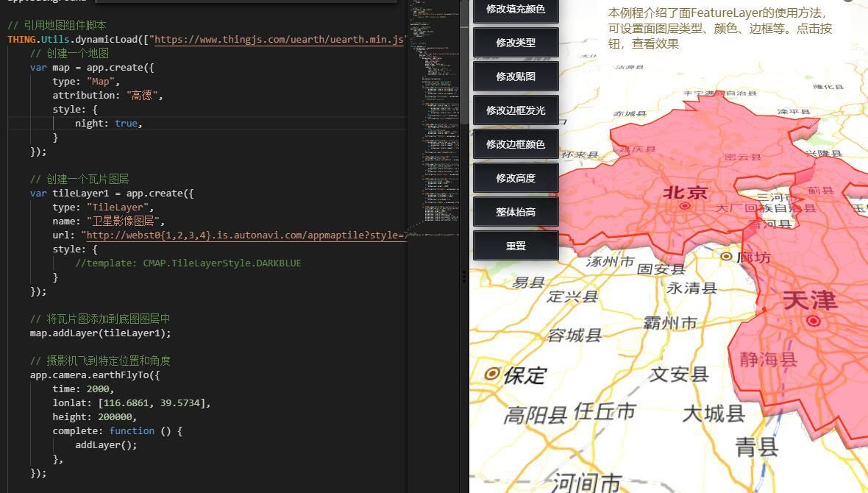Click the 容城县 label on map
The width and height of the screenshot is (868, 493).
tap(574, 335)
